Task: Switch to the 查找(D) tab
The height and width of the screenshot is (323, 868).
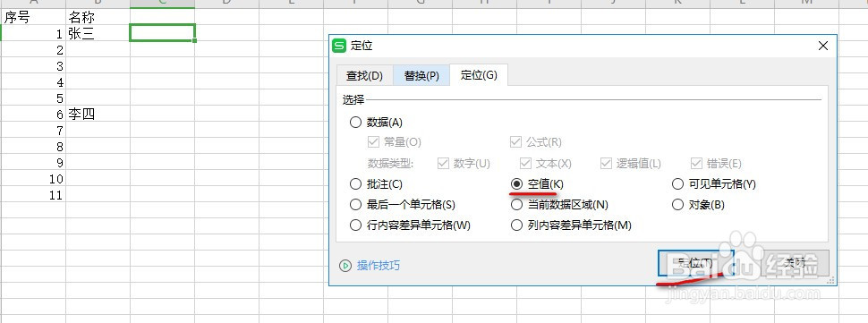Action: click(x=364, y=76)
